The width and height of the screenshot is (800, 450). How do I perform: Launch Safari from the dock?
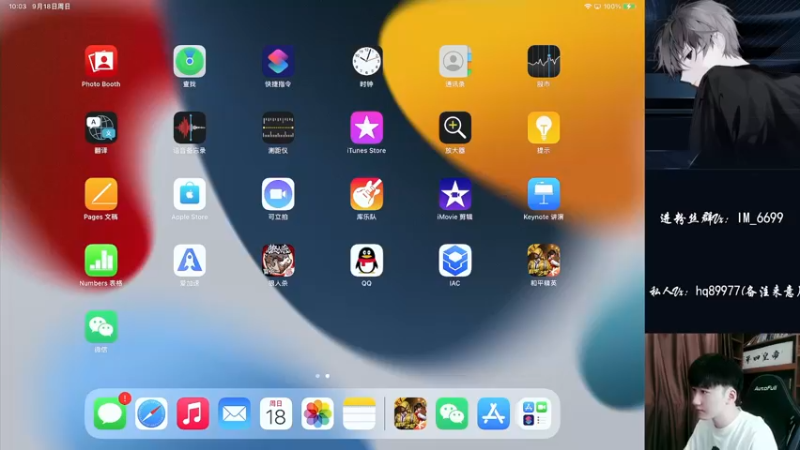(x=151, y=413)
